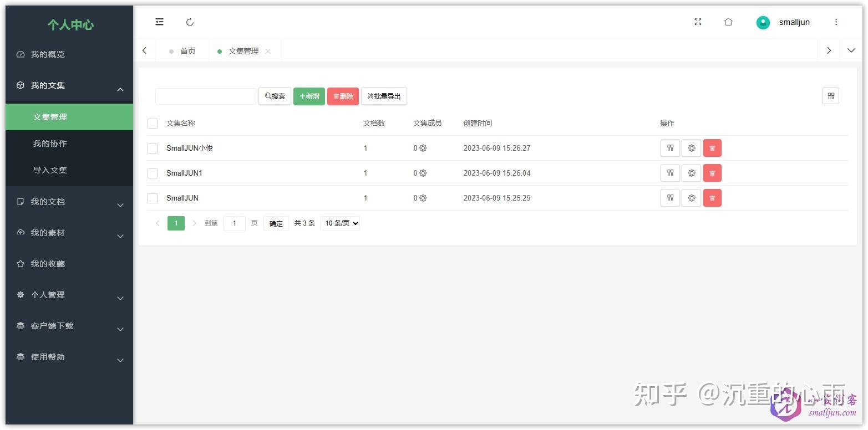Enter fullscreen via the expand icon

(698, 22)
